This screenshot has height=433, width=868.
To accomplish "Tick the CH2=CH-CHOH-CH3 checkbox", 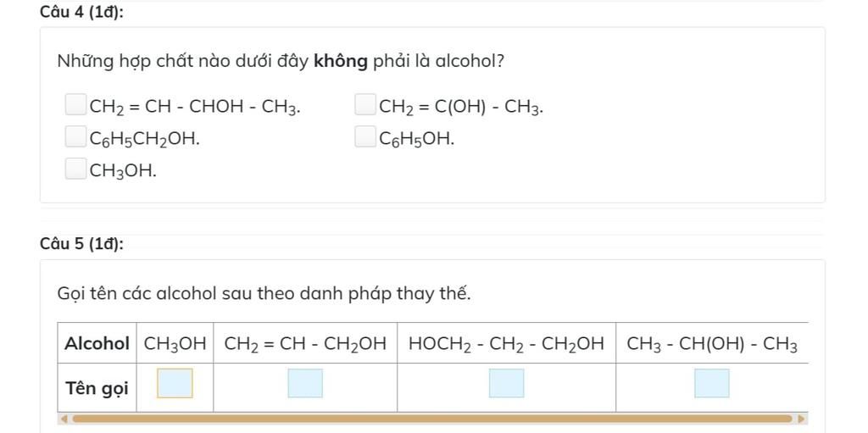I will [x=76, y=106].
